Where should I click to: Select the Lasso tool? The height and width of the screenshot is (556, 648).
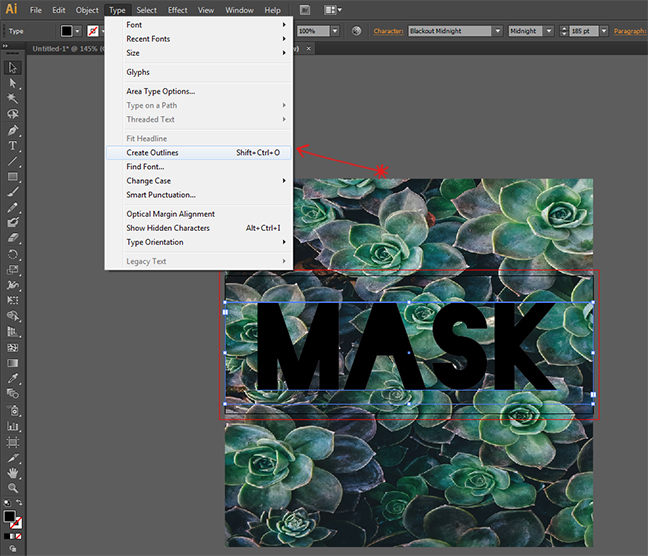tap(13, 114)
